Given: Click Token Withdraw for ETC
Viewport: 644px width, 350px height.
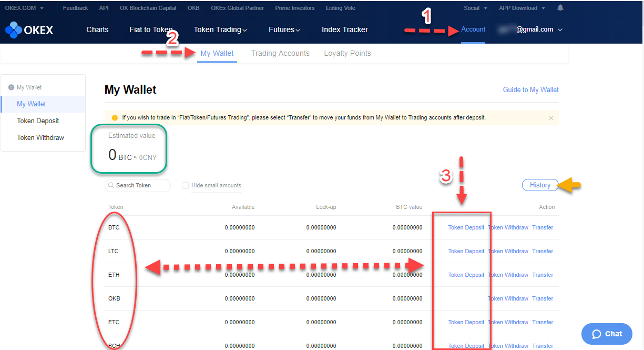Looking at the screenshot, I should coord(508,322).
